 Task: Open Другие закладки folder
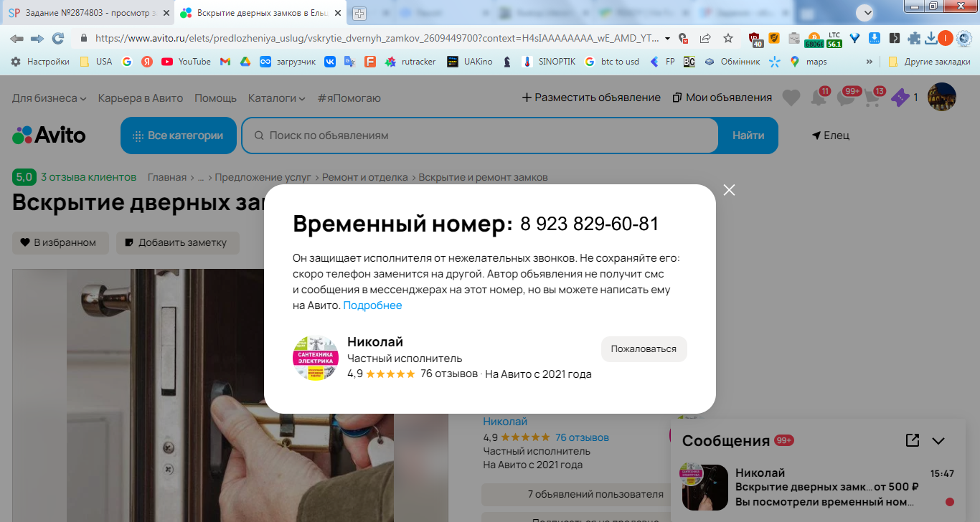(x=928, y=62)
